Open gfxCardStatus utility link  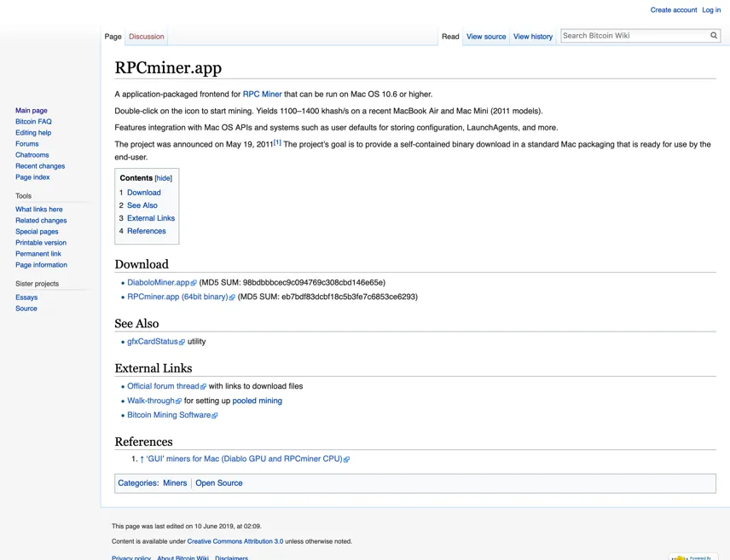click(x=155, y=342)
